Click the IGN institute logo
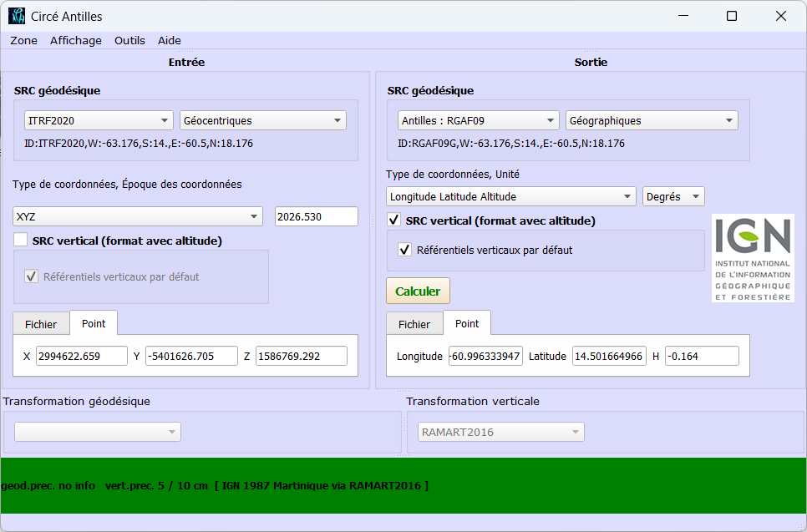Image resolution: width=807 pixels, height=532 pixels. (753, 258)
